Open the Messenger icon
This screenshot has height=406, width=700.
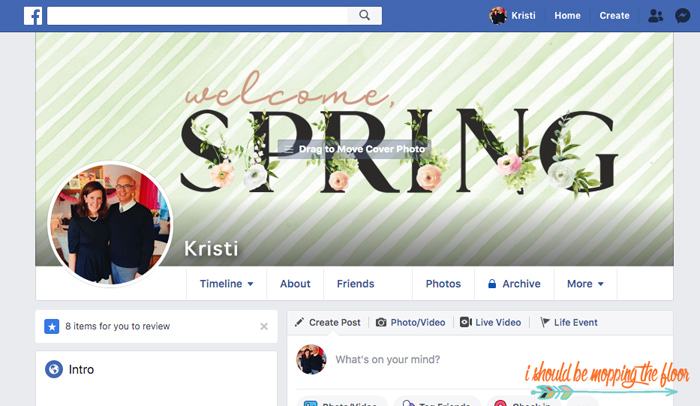tap(683, 16)
